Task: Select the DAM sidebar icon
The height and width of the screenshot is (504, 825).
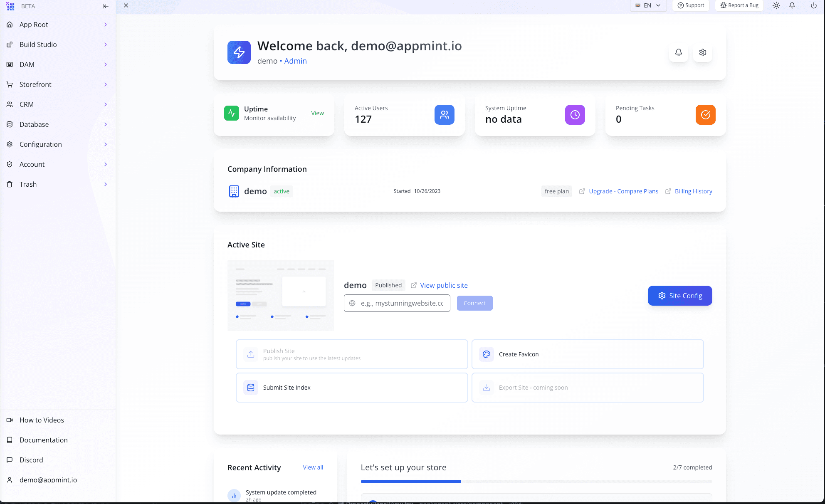Action: tap(10, 64)
